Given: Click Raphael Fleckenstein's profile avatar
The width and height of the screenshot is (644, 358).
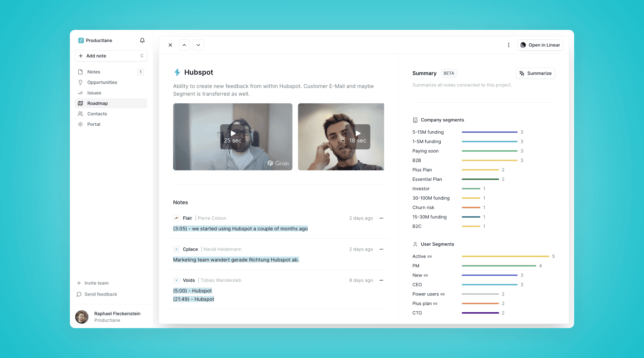Looking at the screenshot, I should (82, 316).
